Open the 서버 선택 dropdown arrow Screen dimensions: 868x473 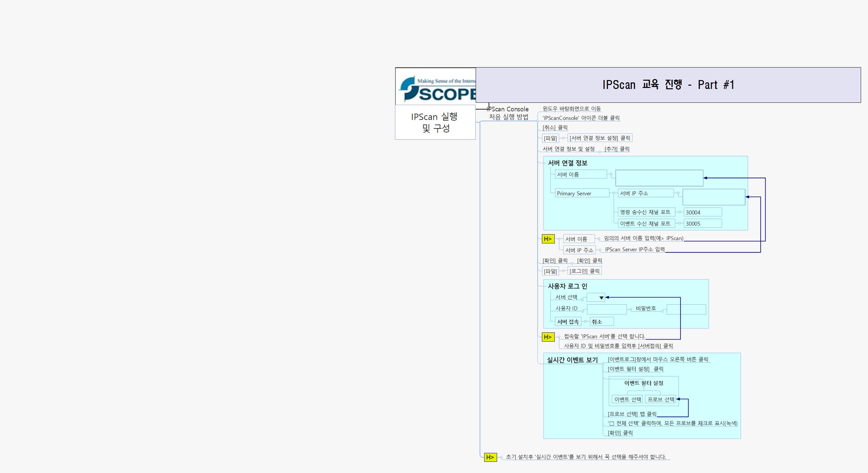[x=602, y=297]
